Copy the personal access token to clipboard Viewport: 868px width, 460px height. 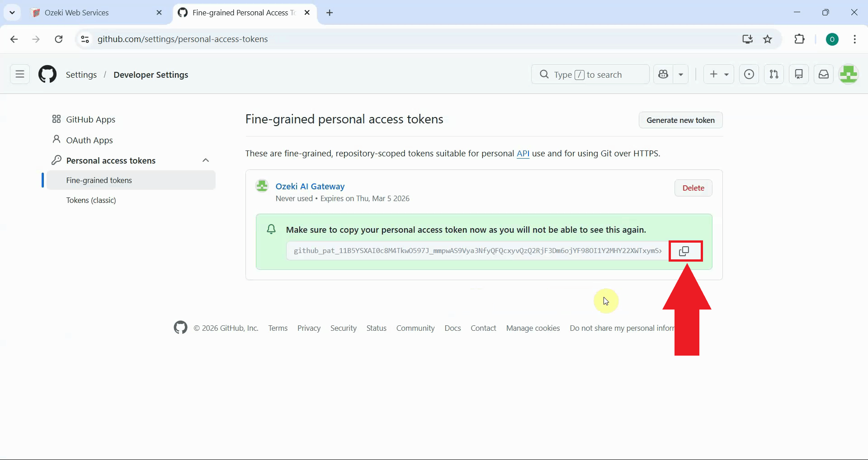tap(684, 251)
